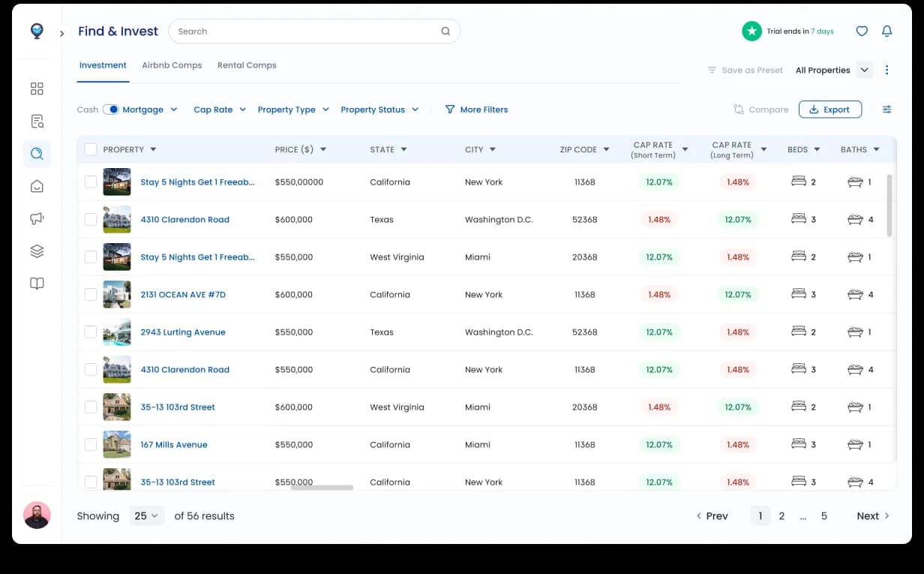Open the document search icon in sidebar
Image resolution: width=924 pixels, height=574 pixels.
pos(37,122)
